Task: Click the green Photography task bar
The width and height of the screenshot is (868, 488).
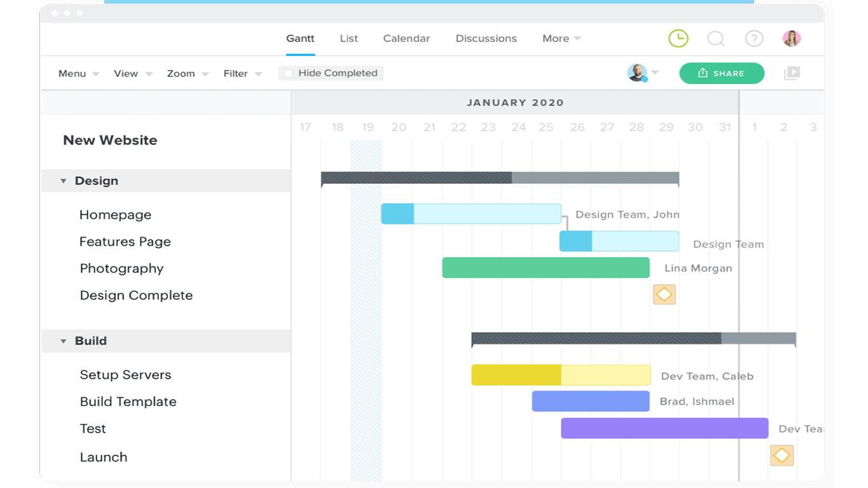Action: (546, 268)
